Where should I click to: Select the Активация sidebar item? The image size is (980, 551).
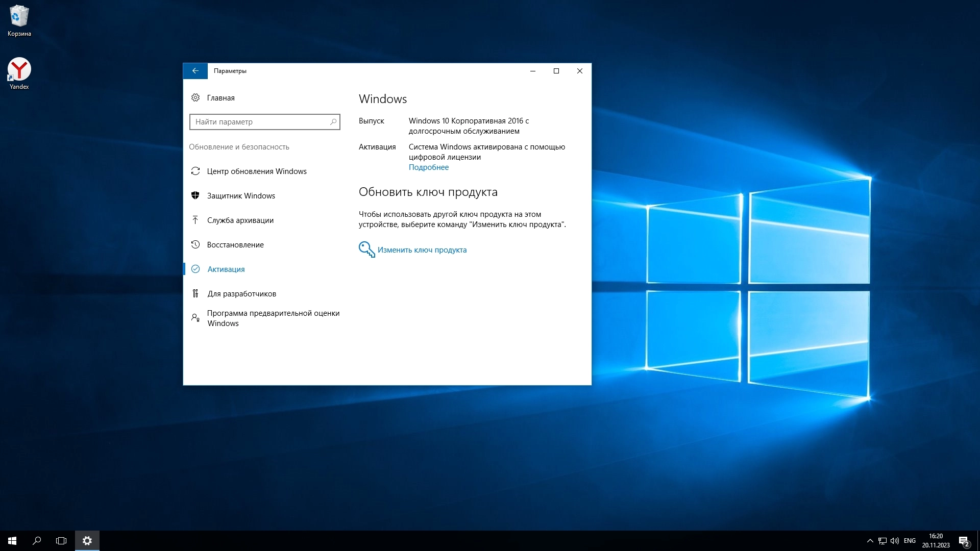pyautogui.click(x=226, y=269)
